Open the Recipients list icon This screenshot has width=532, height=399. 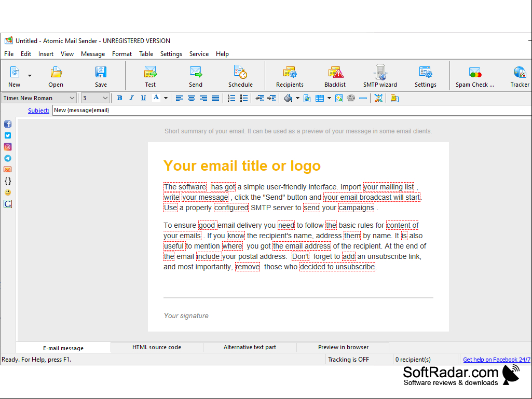click(290, 72)
